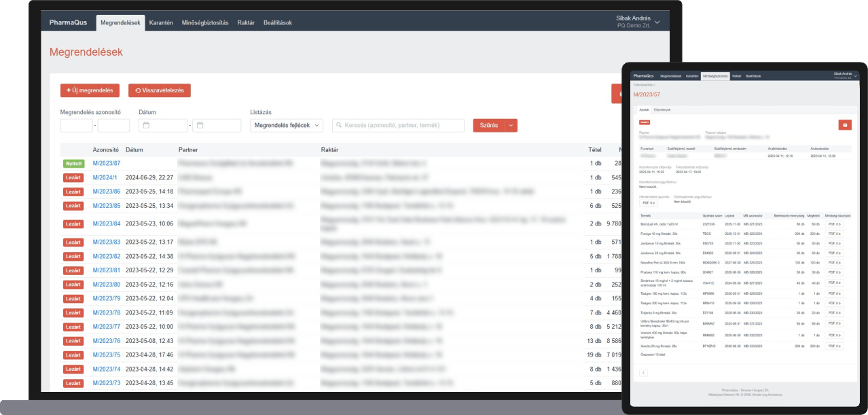This screenshot has width=868, height=415.
Task: Click the Lezárt badge in the M/2024/1 row
Action: 73,177
